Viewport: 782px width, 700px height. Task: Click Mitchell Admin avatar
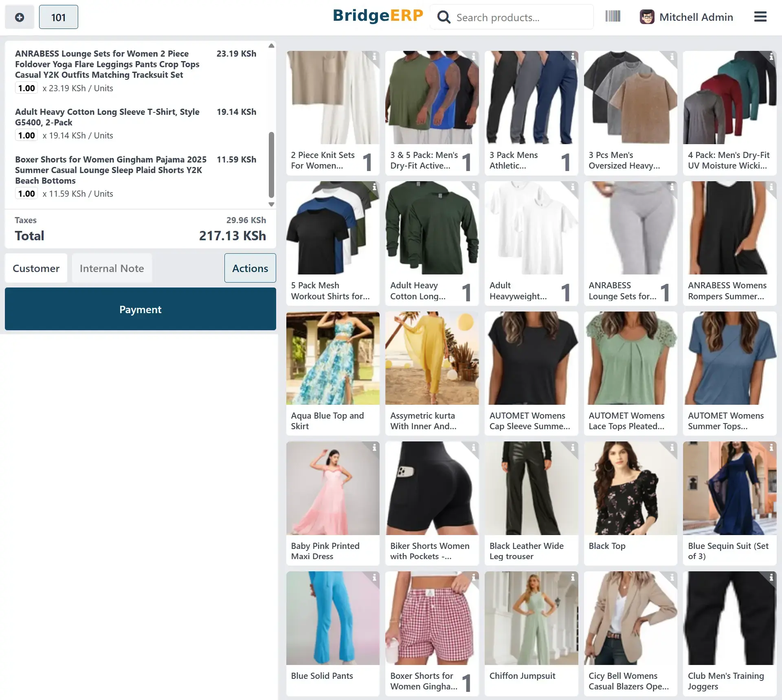(647, 17)
